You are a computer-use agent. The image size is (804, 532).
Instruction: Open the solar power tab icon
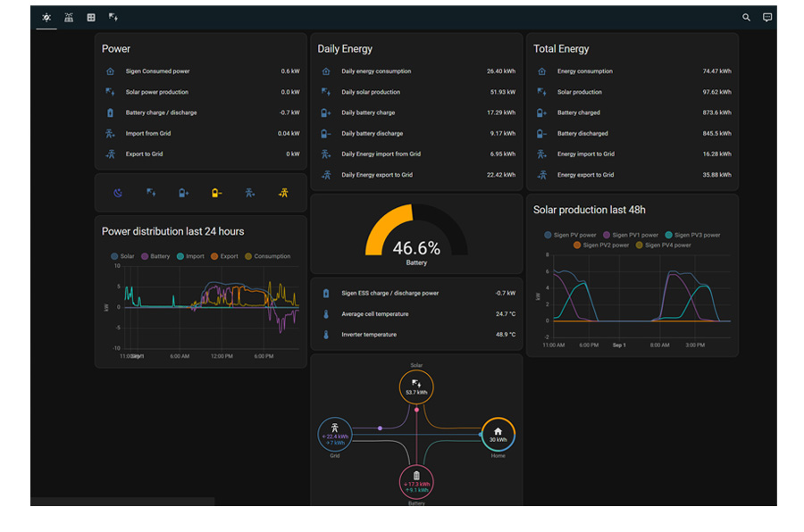click(x=113, y=18)
